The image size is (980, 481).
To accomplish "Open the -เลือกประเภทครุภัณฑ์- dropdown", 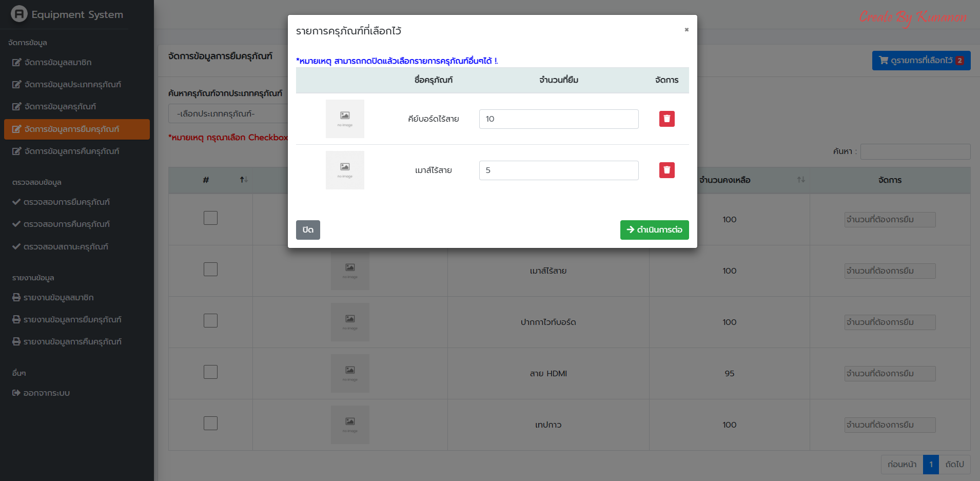I will (228, 114).
